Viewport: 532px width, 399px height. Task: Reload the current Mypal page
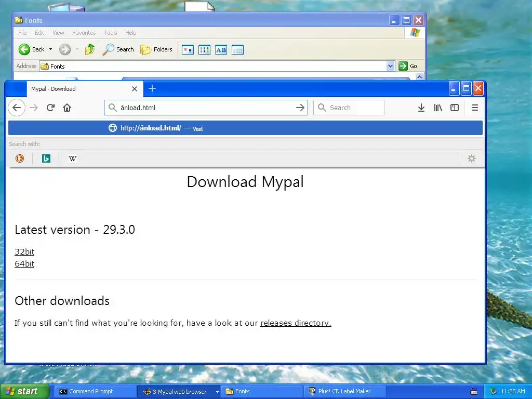click(50, 108)
